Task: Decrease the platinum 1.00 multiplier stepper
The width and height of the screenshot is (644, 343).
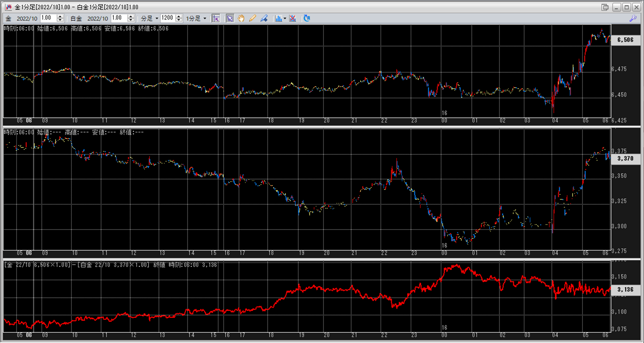Action: (x=131, y=20)
